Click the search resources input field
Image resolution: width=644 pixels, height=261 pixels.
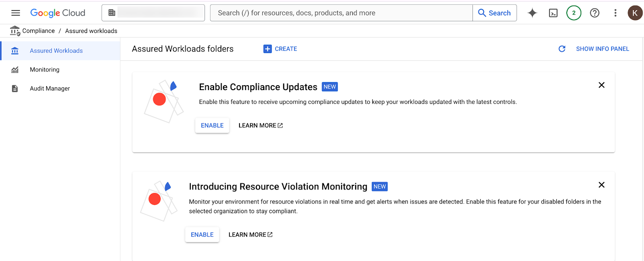pyautogui.click(x=341, y=13)
